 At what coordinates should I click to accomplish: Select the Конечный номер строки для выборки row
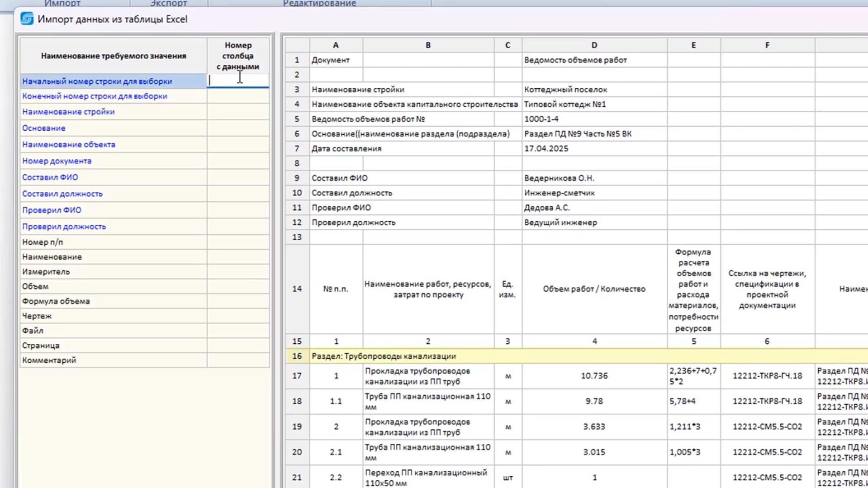(144, 96)
